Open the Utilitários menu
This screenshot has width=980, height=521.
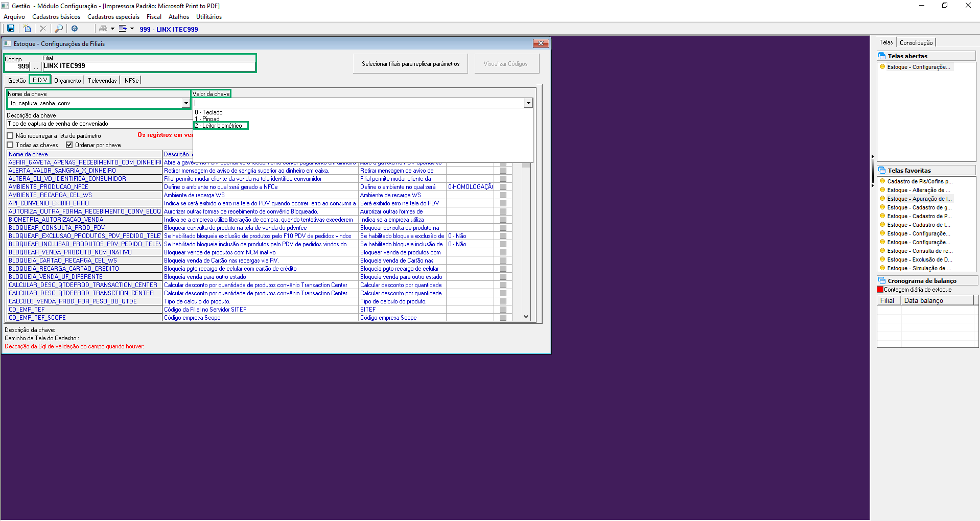[x=209, y=17]
